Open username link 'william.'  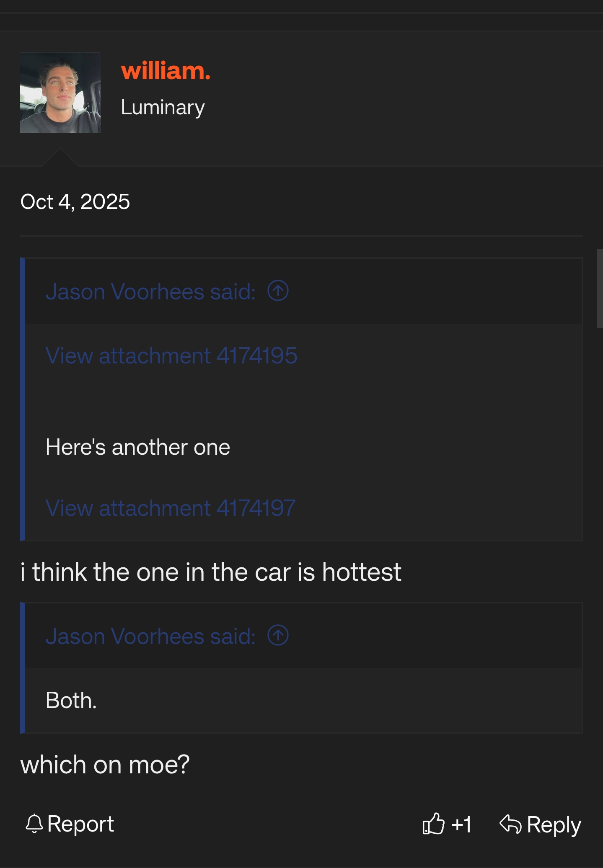(166, 71)
